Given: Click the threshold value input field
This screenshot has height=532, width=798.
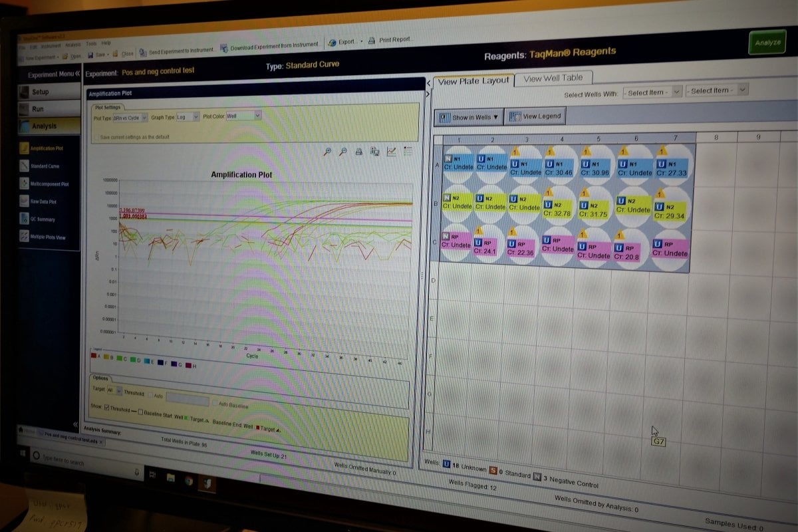Looking at the screenshot, I should [187, 399].
